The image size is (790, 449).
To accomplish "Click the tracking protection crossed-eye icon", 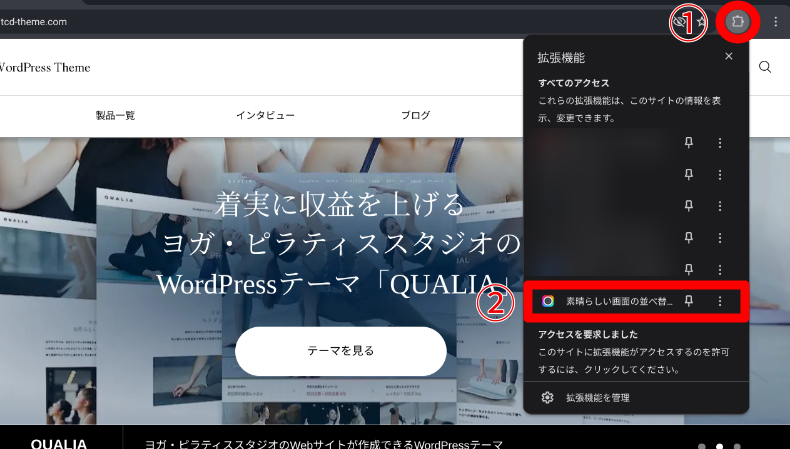I will [679, 22].
